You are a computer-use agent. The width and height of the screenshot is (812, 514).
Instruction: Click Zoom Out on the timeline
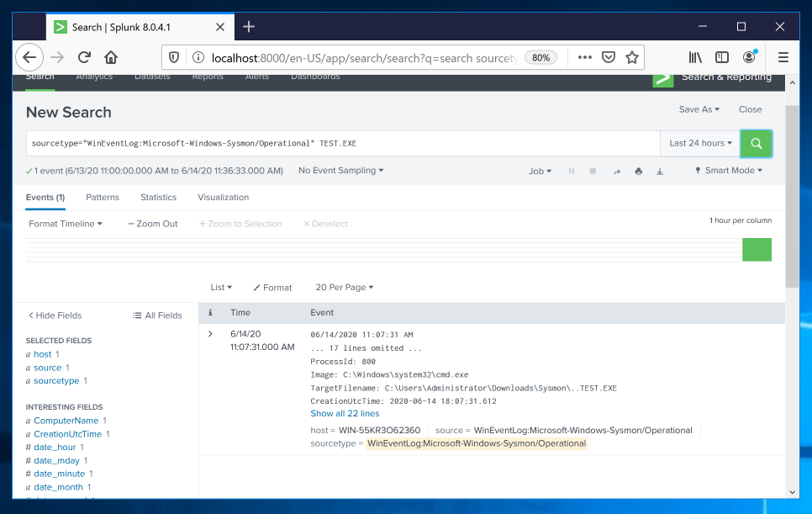[153, 224]
